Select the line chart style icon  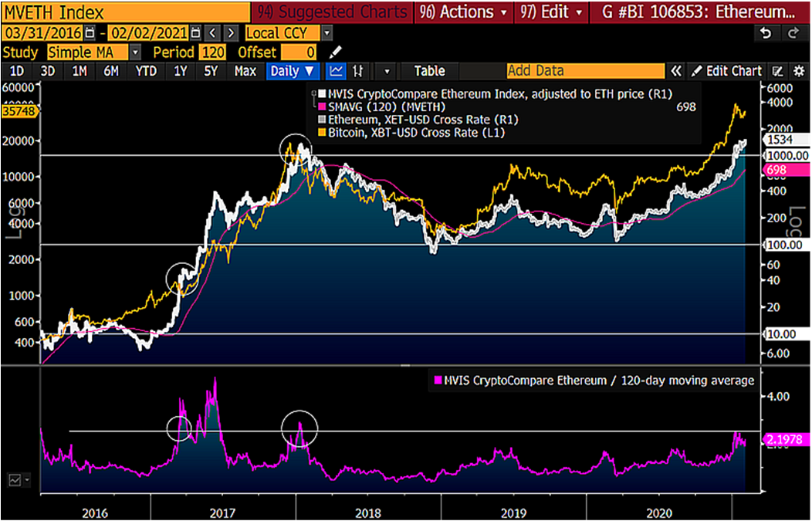(337, 71)
